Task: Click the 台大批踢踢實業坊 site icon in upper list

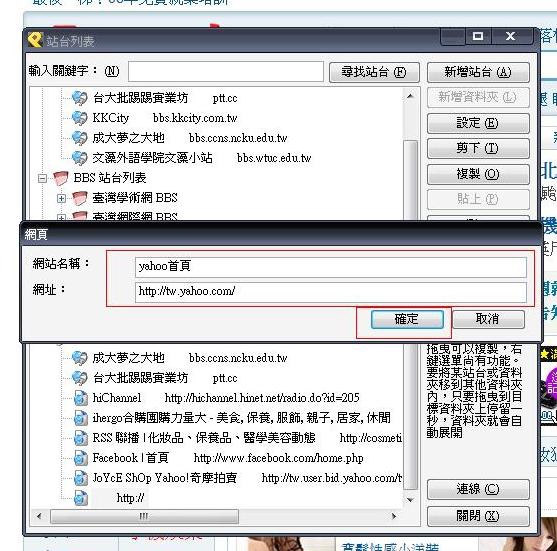Action: (x=79, y=98)
